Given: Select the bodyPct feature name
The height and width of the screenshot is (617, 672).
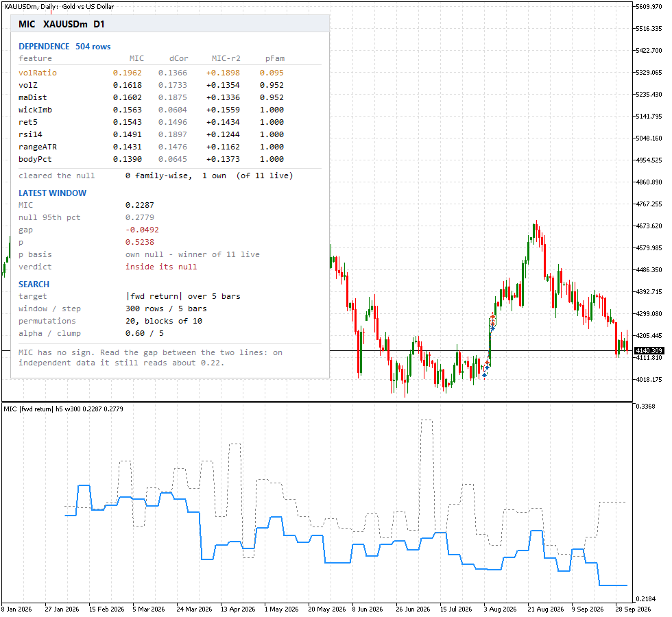Looking at the screenshot, I should (35, 159).
